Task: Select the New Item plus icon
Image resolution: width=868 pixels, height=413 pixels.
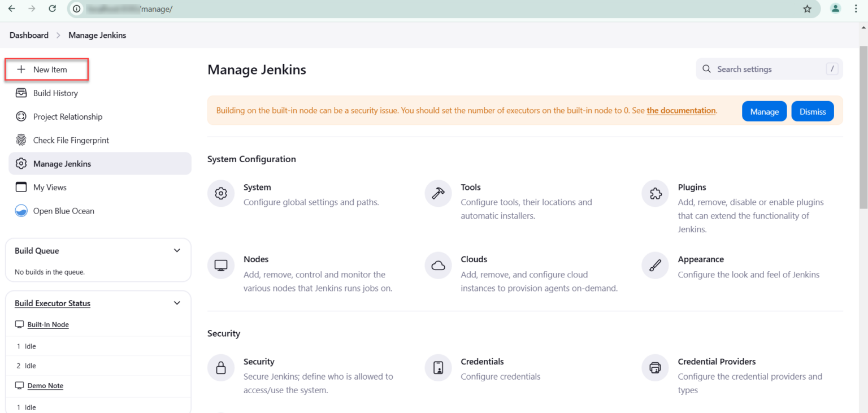Action: pos(21,69)
